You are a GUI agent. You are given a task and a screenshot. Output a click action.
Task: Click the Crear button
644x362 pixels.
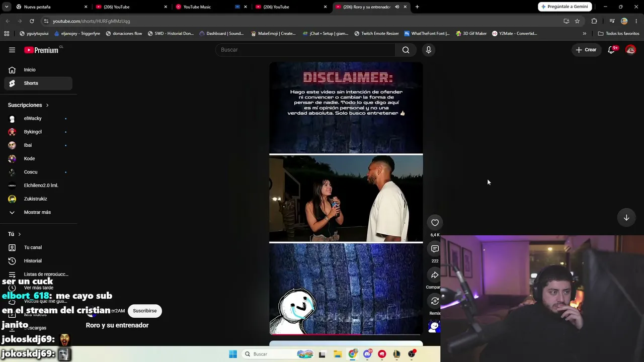tap(586, 50)
